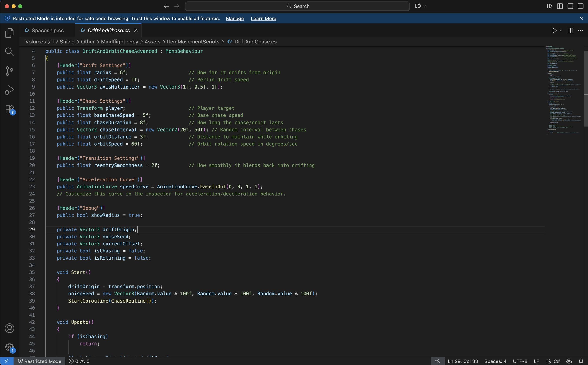Image resolution: width=588 pixels, height=365 pixels.
Task: Toggle the bottom panel layout button
Action: click(x=570, y=6)
